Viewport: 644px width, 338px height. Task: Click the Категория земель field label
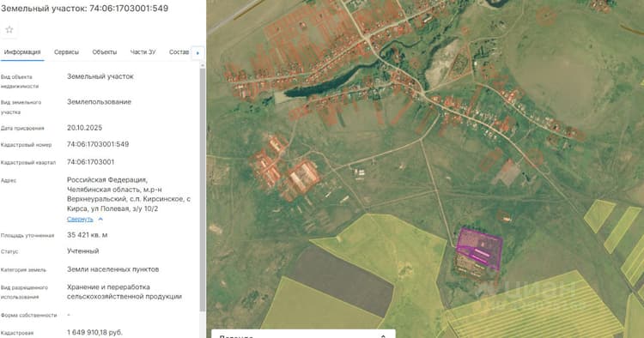point(23,270)
